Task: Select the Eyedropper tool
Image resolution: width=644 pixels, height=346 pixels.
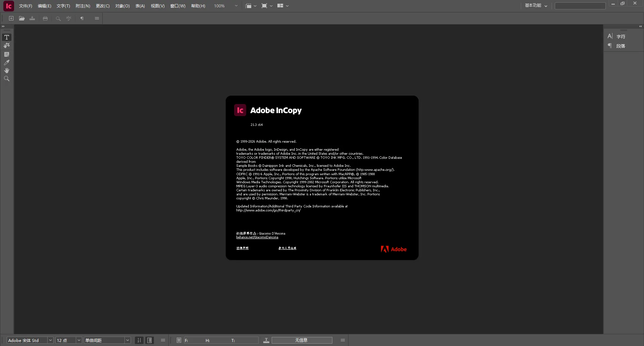Action: point(7,62)
